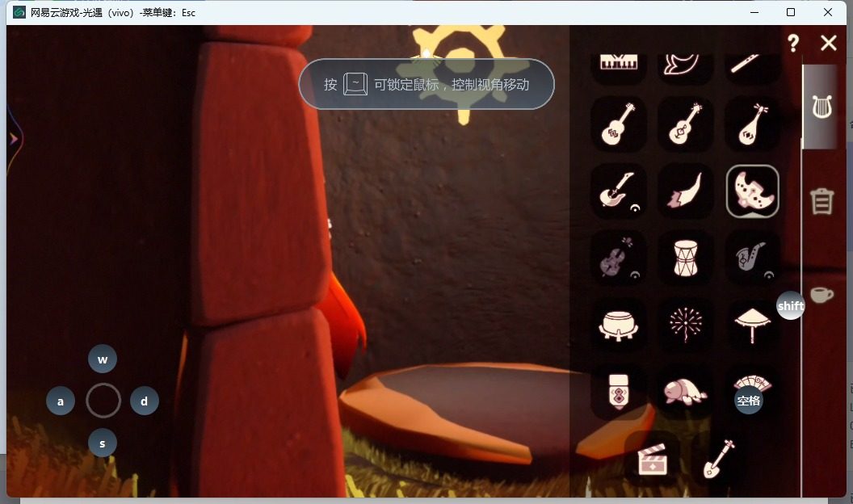Viewport: 853px width, 504px height.
Task: Open the clapperboard recording item
Action: [x=652, y=459]
